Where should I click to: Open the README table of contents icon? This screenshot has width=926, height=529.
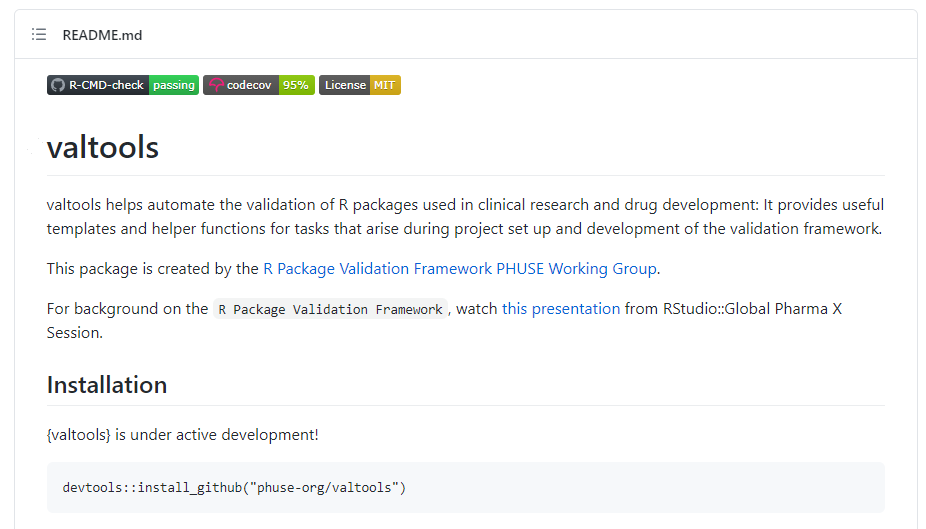pyautogui.click(x=39, y=35)
